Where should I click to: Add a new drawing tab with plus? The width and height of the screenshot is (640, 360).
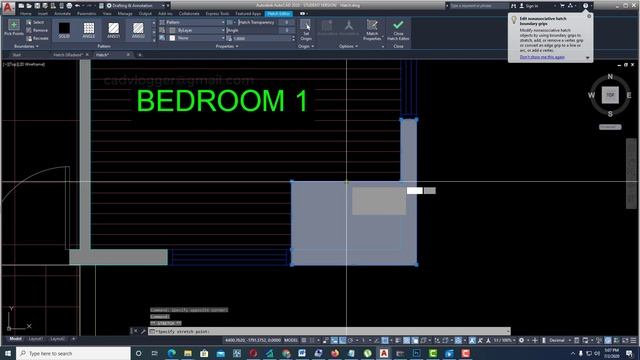[140, 55]
